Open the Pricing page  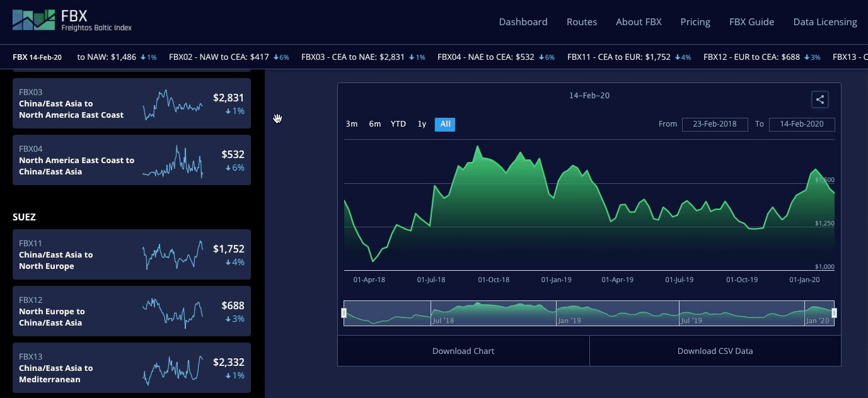695,22
